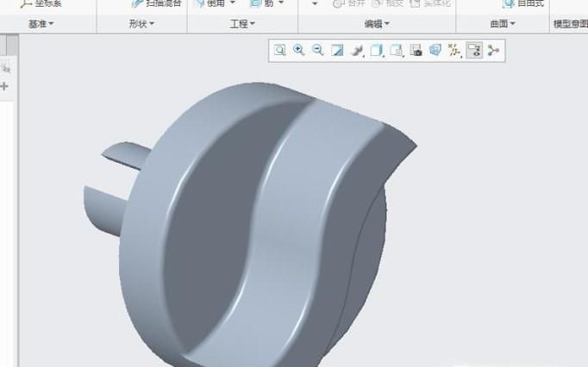Click the plus icon in left panel

[x=4, y=86]
